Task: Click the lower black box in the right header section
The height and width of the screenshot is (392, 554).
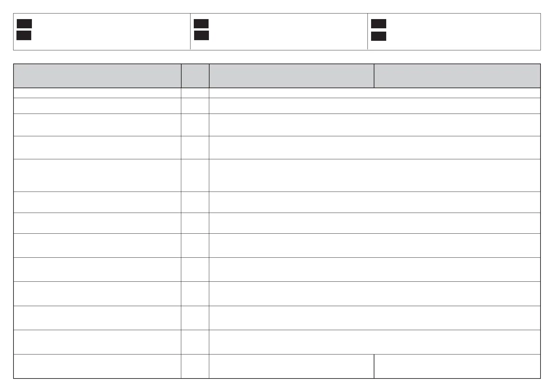Action: pyautogui.click(x=379, y=36)
